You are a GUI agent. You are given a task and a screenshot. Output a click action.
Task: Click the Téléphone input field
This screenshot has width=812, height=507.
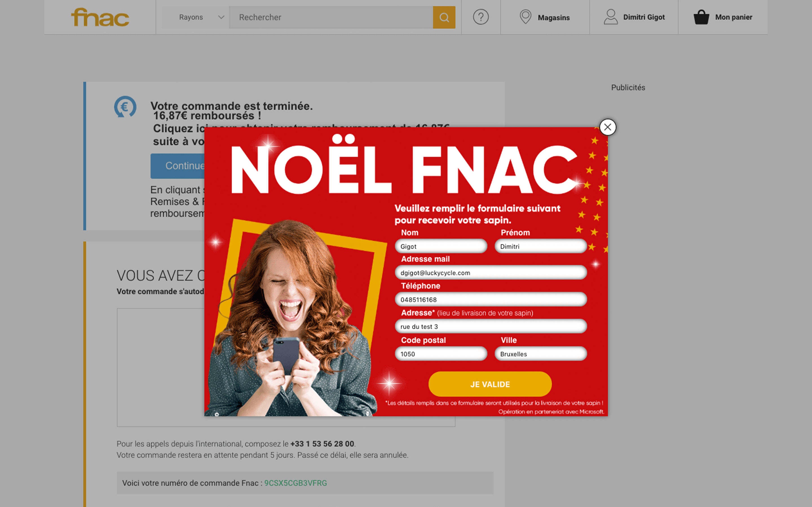point(491,300)
